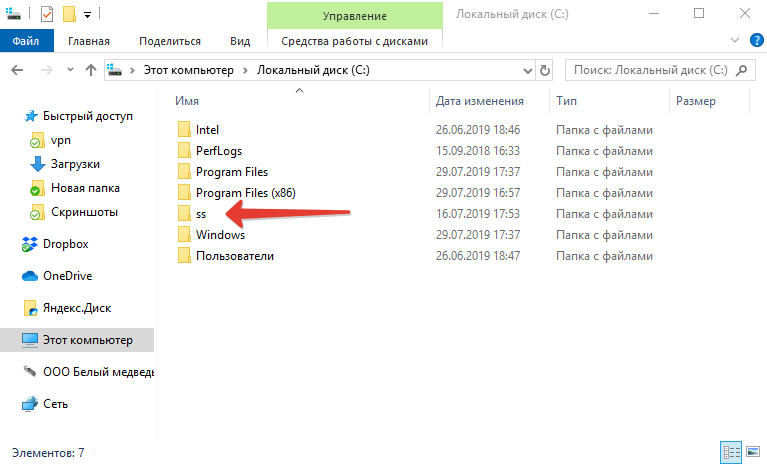Image resolution: width=767 pixels, height=464 pixels.
Task: Open the address bar history dropdown
Action: coord(527,70)
